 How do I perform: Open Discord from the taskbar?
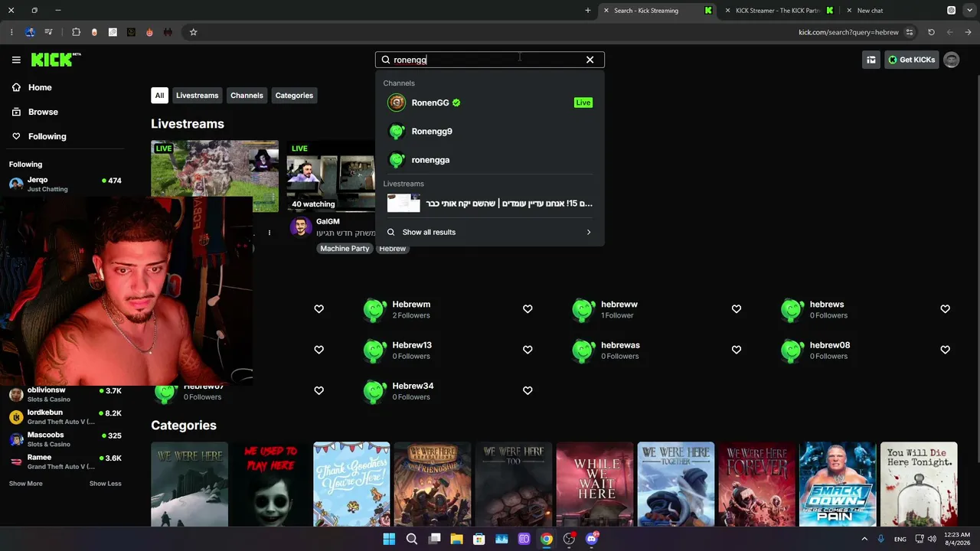[x=591, y=539]
